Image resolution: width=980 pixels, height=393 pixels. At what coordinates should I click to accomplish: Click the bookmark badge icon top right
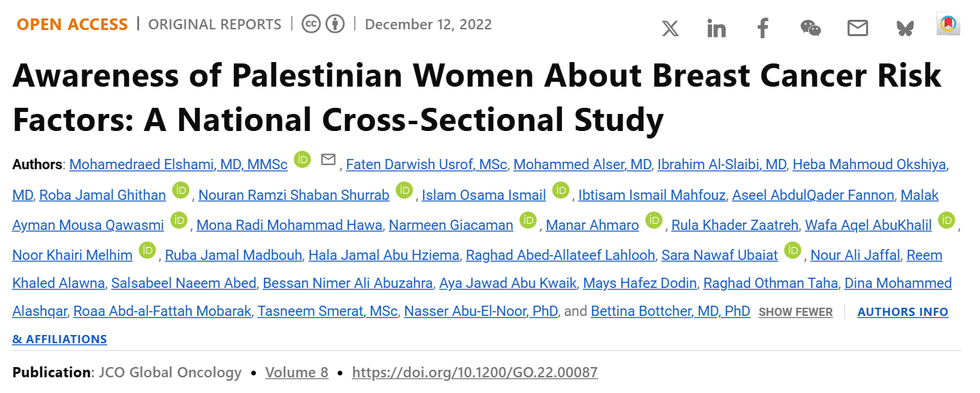(x=948, y=24)
